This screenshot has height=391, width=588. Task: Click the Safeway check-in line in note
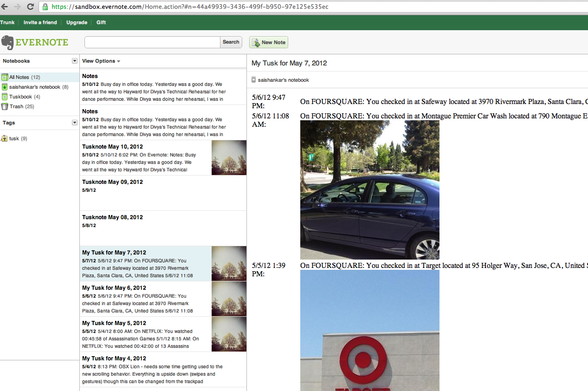444,101
